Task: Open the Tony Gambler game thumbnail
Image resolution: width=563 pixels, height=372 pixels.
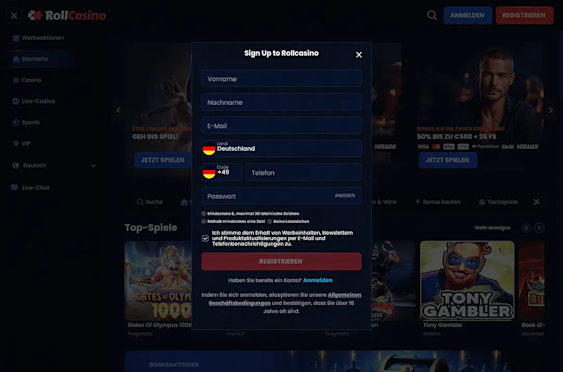Action: pos(467,280)
